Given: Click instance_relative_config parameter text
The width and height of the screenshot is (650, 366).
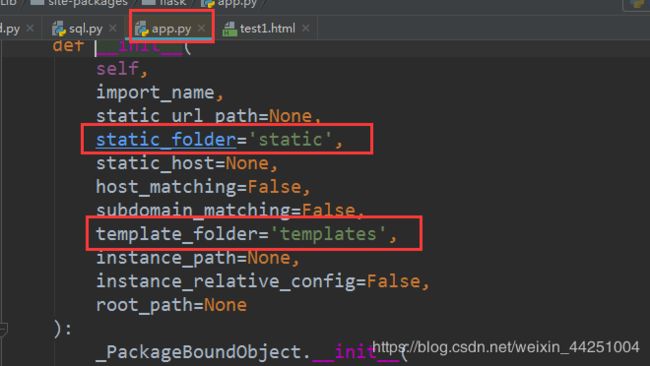Looking at the screenshot, I should pos(226,281).
